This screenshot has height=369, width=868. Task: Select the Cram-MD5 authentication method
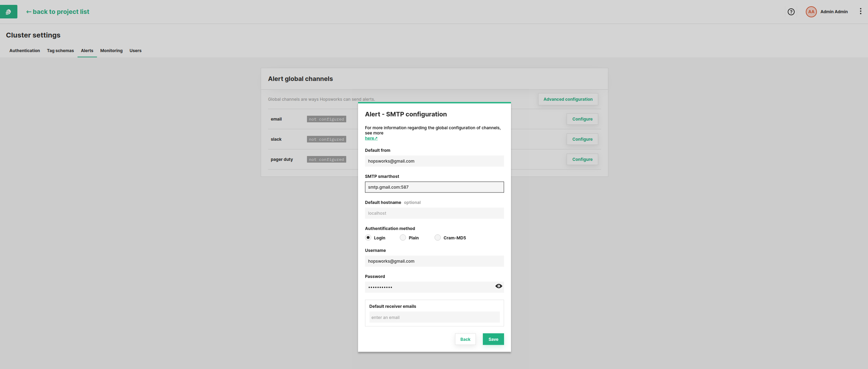point(437,238)
